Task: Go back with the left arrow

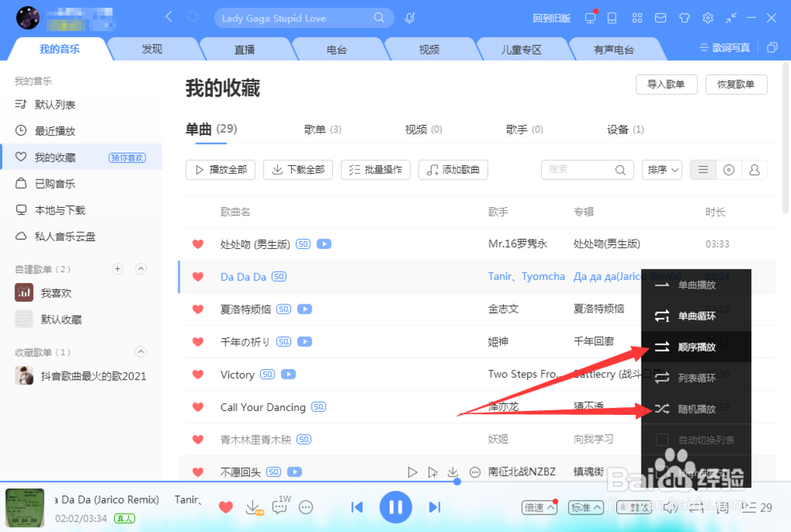Action: (x=169, y=17)
